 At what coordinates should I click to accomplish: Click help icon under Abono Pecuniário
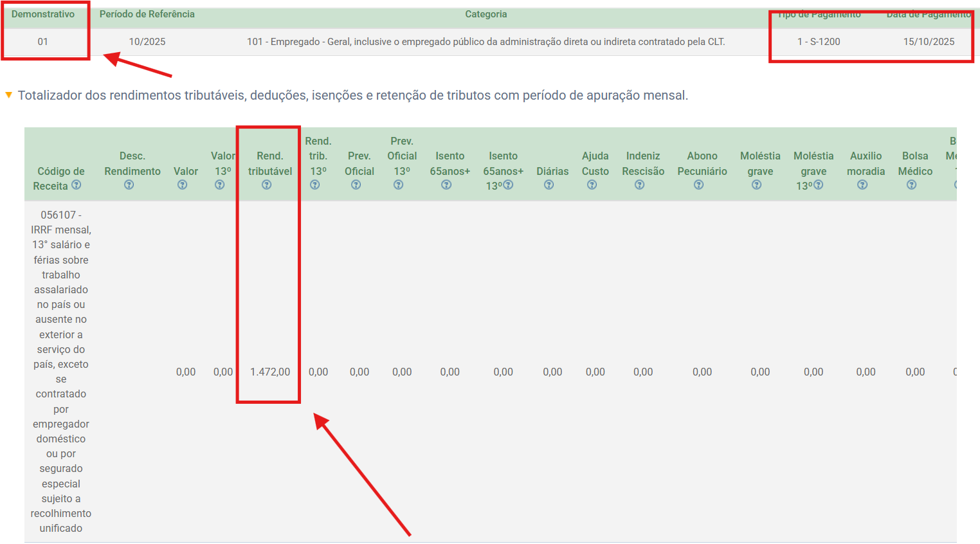pos(699,185)
